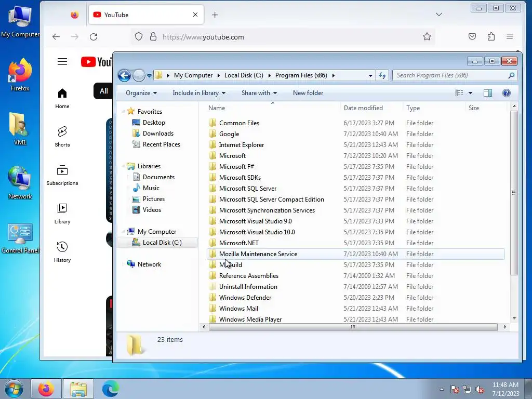Click the Explorer forward arrow button
Image resolution: width=532 pixels, height=399 pixels.
click(139, 75)
